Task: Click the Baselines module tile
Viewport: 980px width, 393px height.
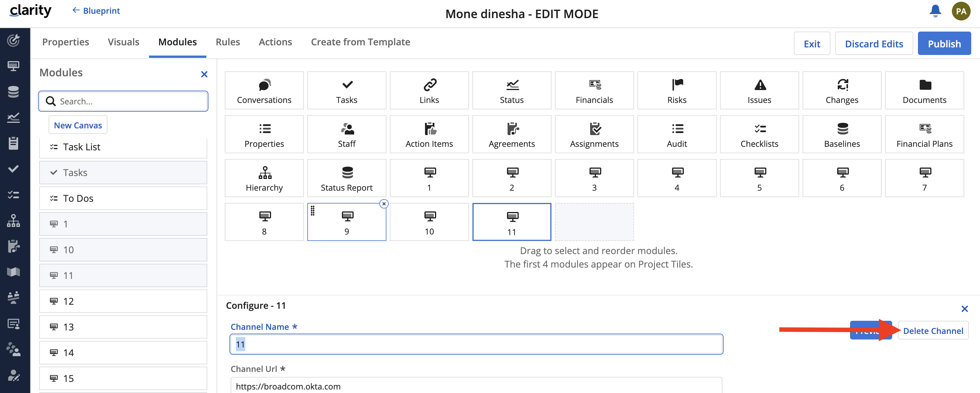Action: tap(842, 135)
